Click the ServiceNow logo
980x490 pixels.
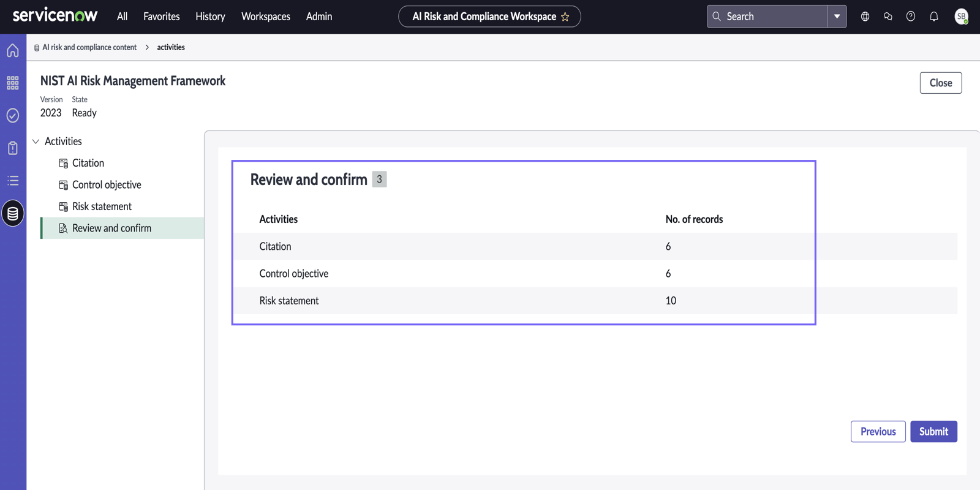[x=55, y=15]
